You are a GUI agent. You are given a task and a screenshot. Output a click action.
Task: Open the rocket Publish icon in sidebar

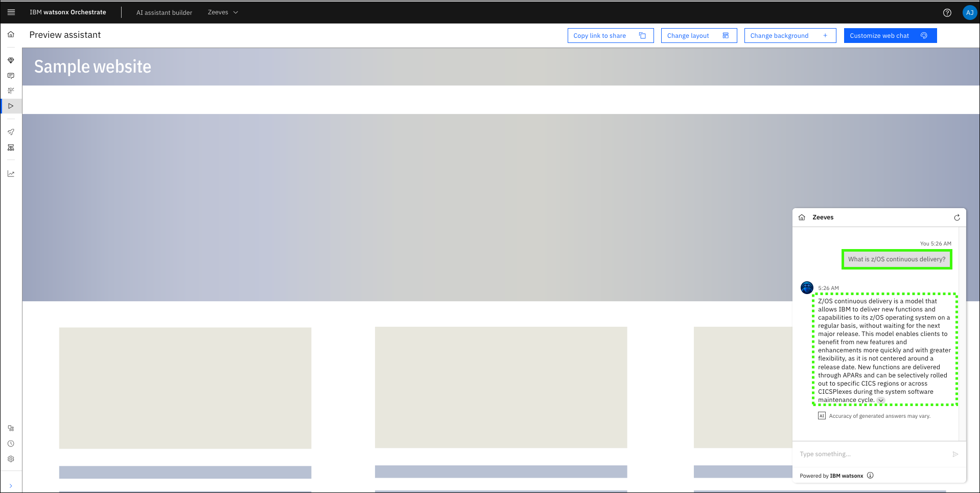pyautogui.click(x=11, y=132)
